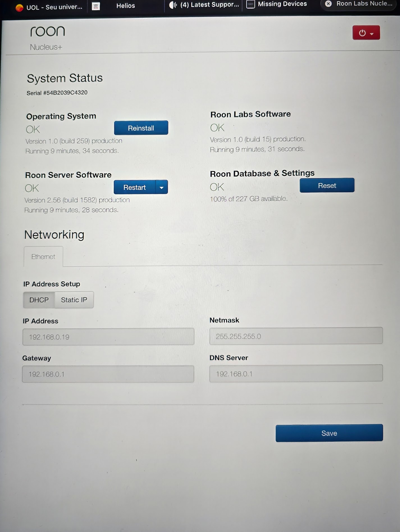Click 'Running 9 minutes, 31 seconds.' text

[257, 149]
